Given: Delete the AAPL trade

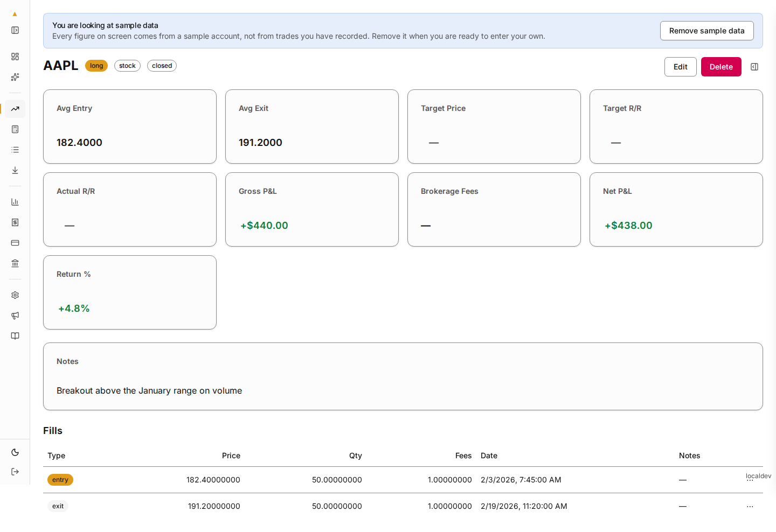Looking at the screenshot, I should (721, 67).
